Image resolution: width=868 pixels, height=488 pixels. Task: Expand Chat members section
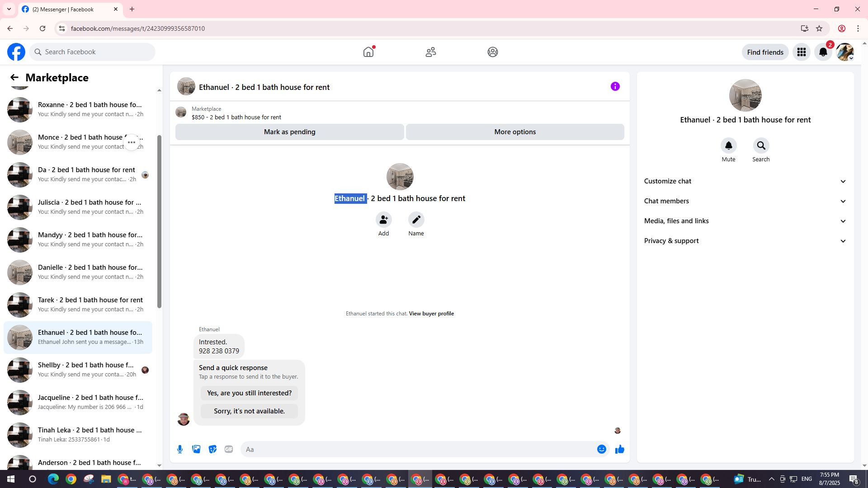coord(745,201)
